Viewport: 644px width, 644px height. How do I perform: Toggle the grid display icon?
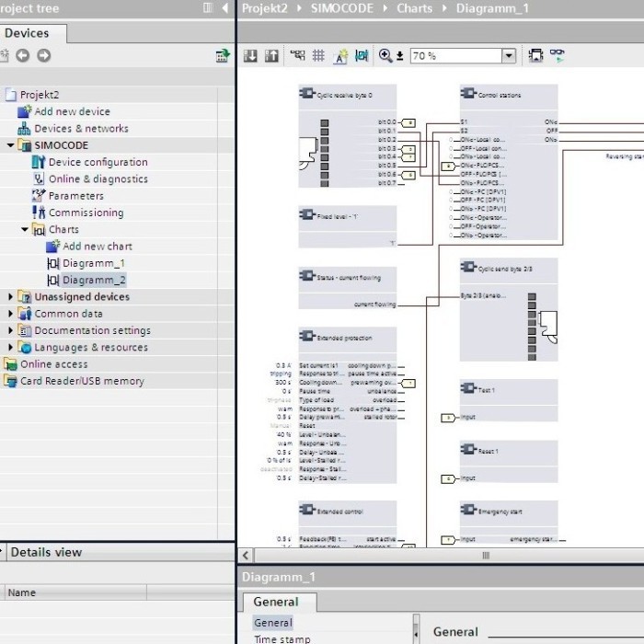pos(318,55)
